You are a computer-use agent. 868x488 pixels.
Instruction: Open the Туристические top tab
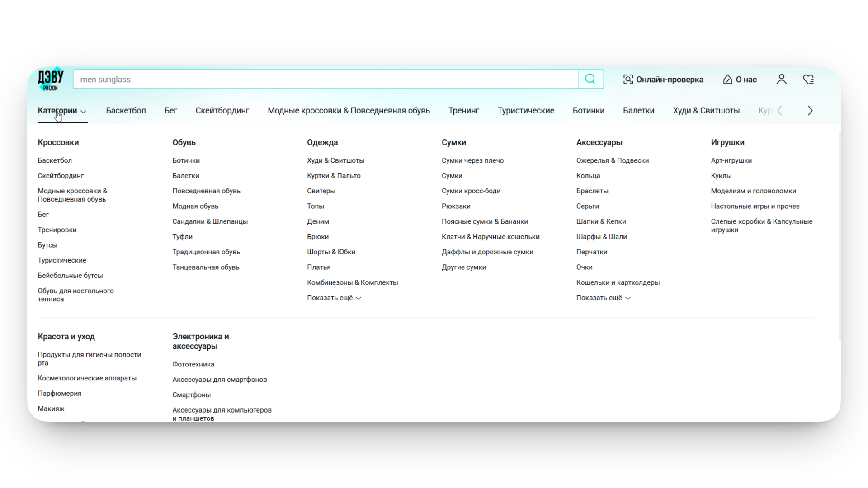526,111
